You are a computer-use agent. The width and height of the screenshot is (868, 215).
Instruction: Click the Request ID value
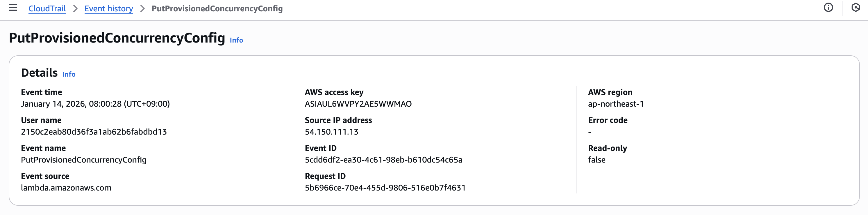pos(385,188)
